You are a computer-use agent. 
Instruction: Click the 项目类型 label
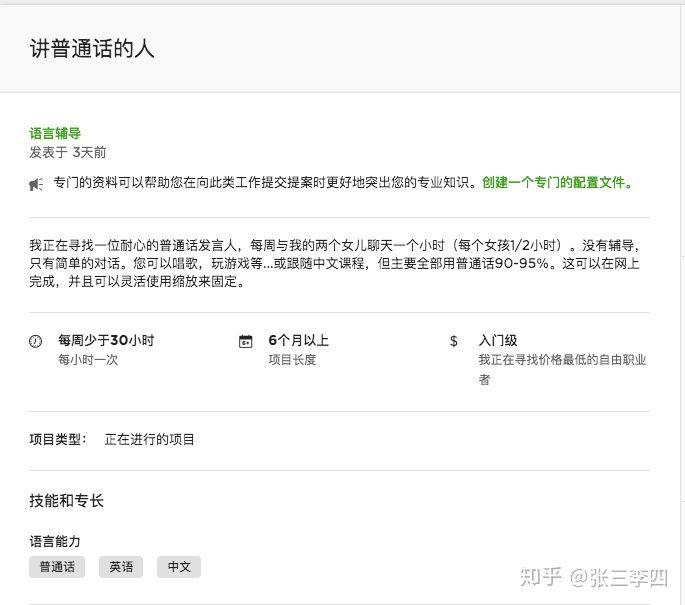click(x=58, y=439)
